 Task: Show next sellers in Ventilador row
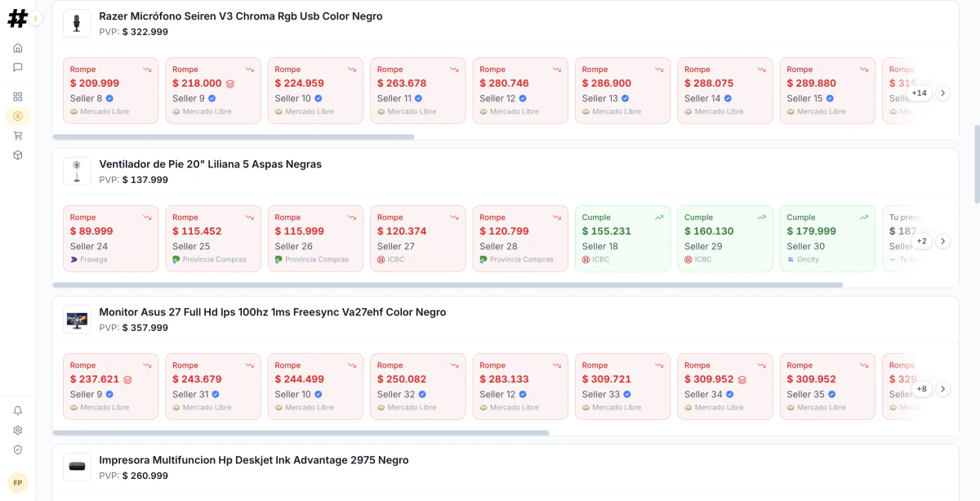(942, 241)
